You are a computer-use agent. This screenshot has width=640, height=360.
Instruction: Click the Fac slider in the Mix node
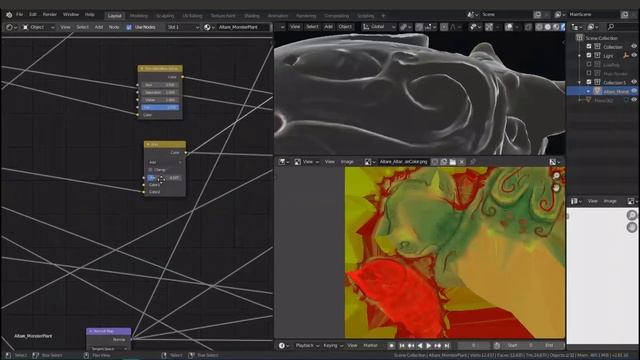[165, 178]
